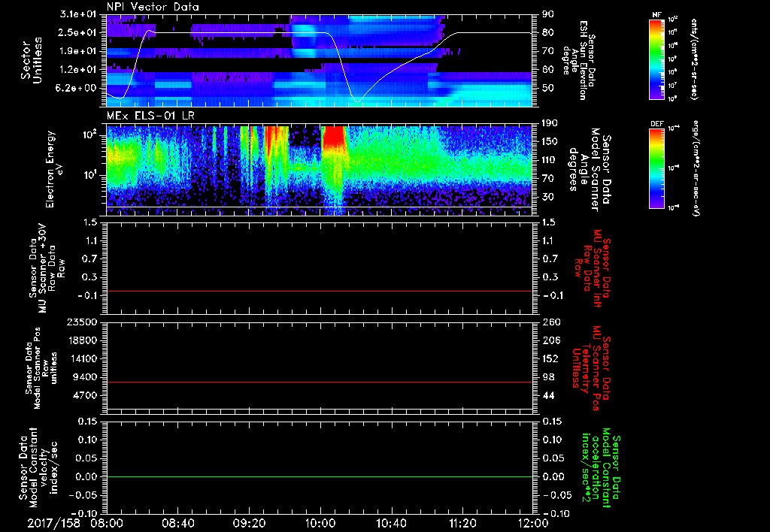Click the DEF color scale bar

(657, 168)
